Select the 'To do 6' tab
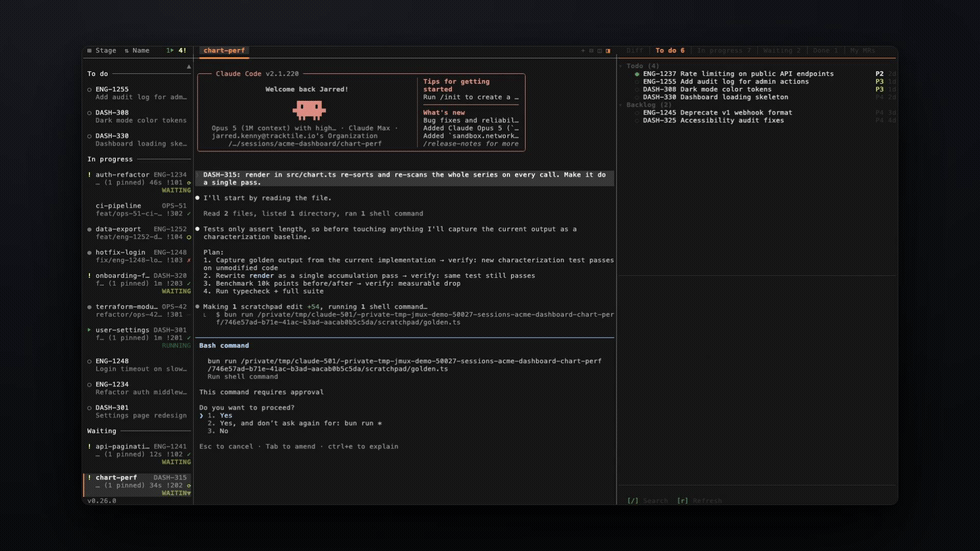Screen dimensions: 980x551 point(670,51)
